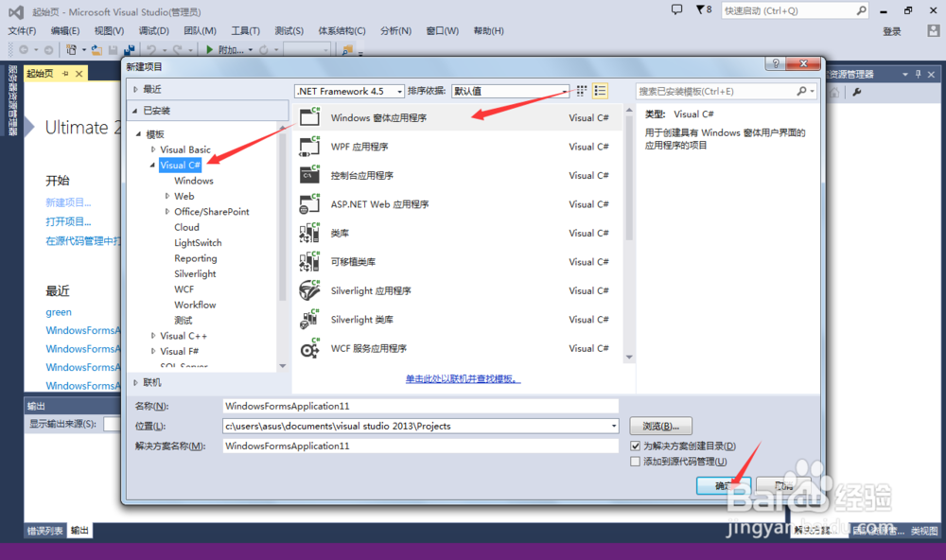The width and height of the screenshot is (946, 560).
Task: Click the template list vertical scrollbar
Action: 629,233
